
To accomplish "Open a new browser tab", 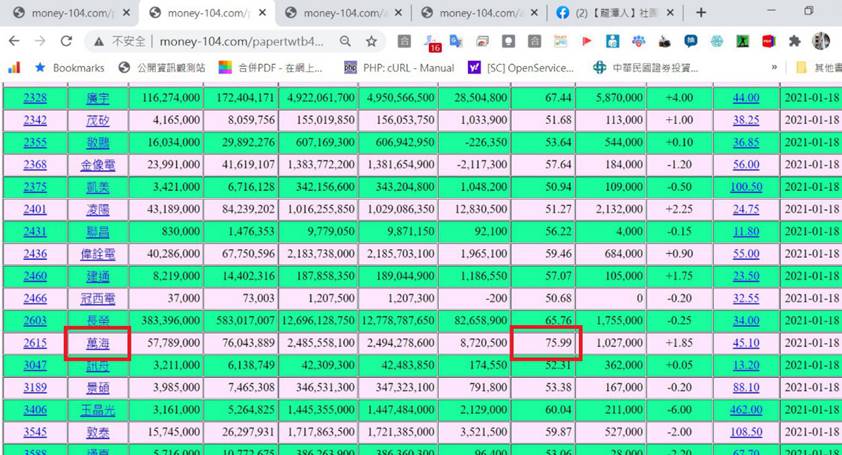I will tap(701, 13).
